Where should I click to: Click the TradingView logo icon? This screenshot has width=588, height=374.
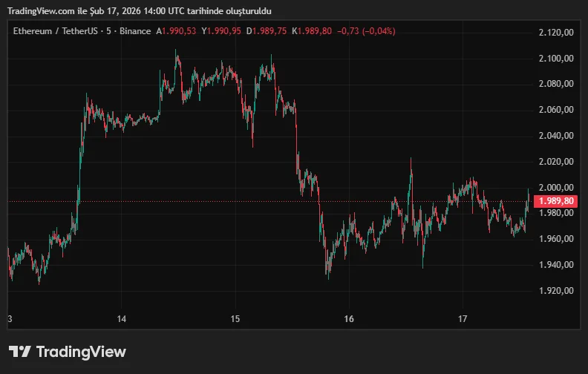(x=19, y=352)
